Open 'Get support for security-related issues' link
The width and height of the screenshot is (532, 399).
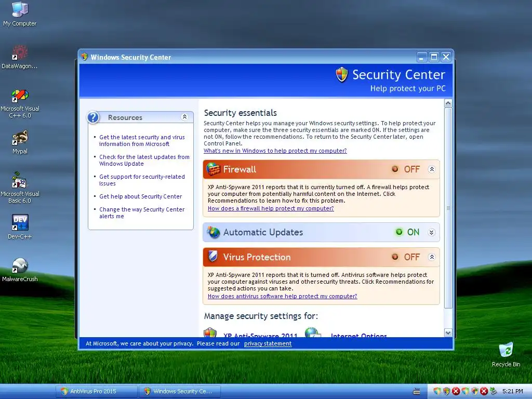142,180
